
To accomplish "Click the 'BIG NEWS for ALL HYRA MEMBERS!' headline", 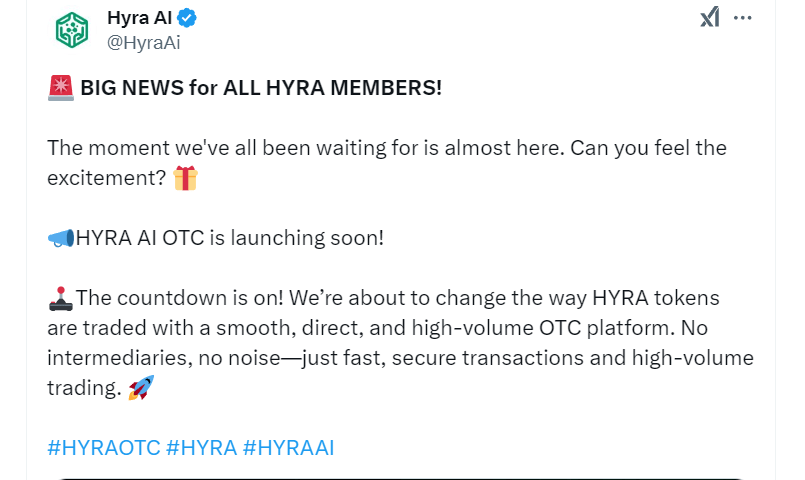I will 260,88.
